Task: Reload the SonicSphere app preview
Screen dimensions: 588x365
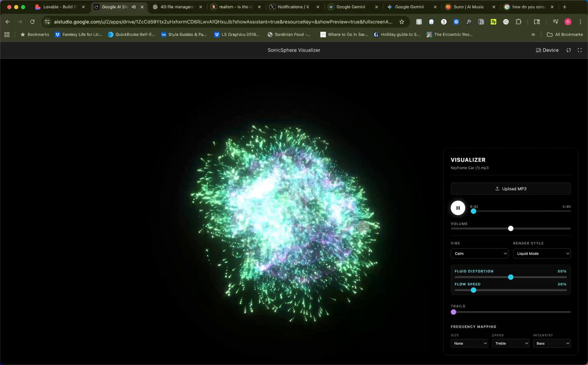Action: click(x=569, y=50)
